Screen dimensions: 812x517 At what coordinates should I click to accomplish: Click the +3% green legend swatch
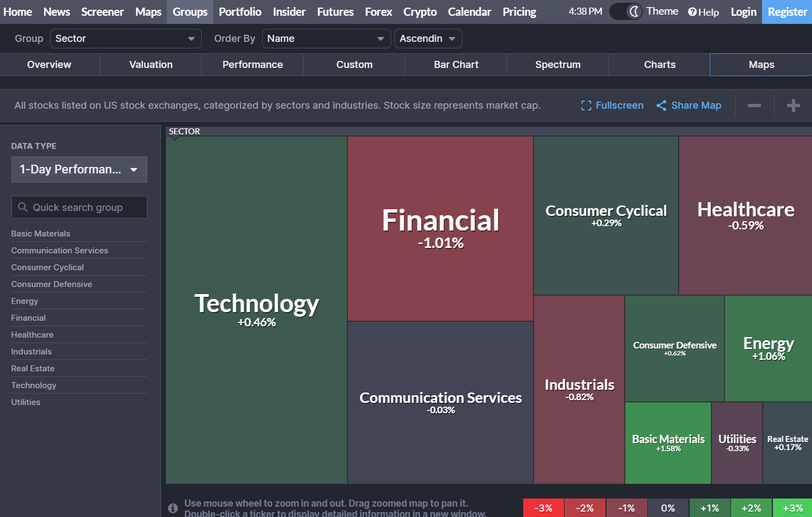click(792, 508)
